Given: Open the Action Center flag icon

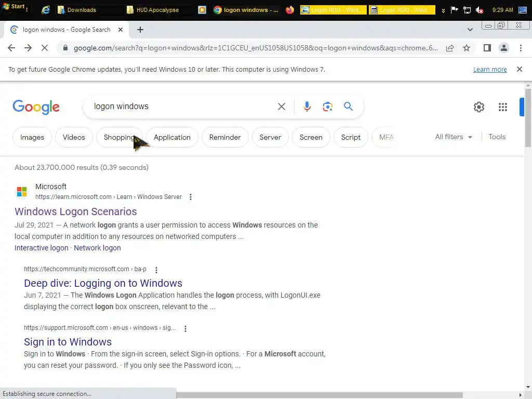Looking at the screenshot, I should (x=454, y=10).
